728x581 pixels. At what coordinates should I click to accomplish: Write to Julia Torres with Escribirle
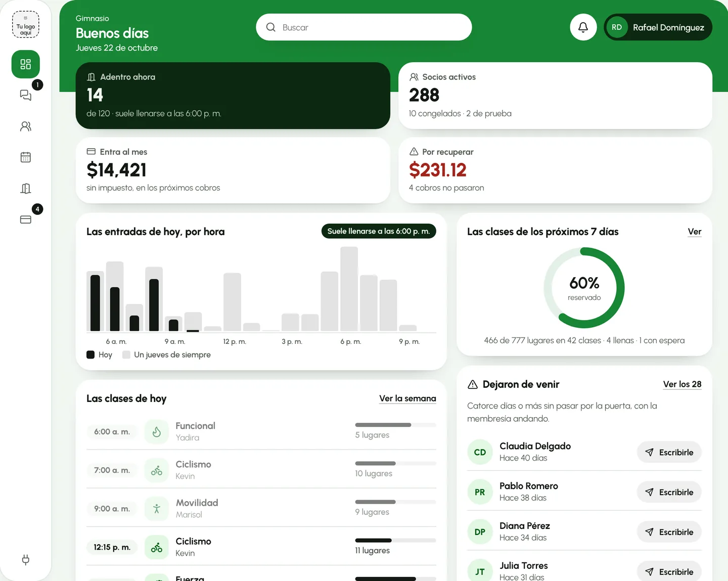point(669,571)
